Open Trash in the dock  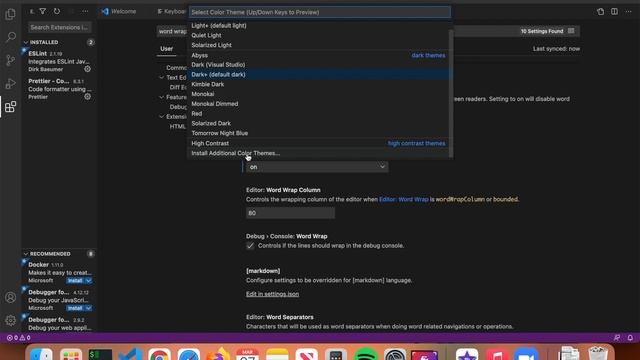598,354
